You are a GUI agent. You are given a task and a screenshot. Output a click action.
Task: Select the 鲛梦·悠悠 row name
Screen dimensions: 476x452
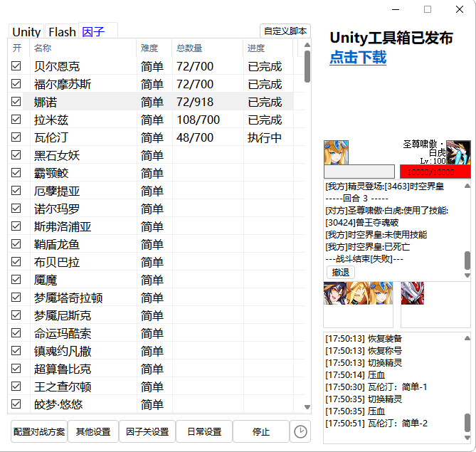(58, 404)
